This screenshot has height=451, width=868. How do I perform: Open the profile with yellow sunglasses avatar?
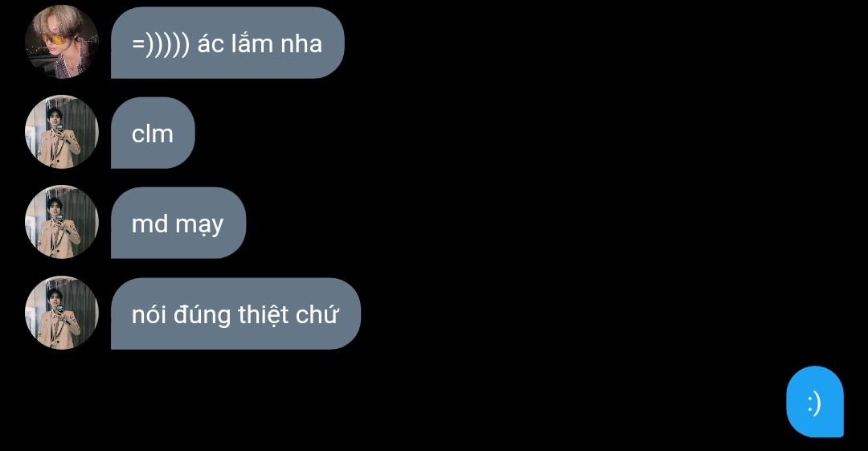tap(61, 42)
